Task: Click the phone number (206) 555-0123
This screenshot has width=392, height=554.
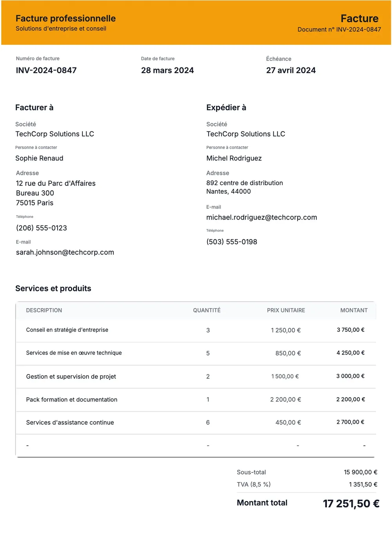Action: click(x=42, y=228)
